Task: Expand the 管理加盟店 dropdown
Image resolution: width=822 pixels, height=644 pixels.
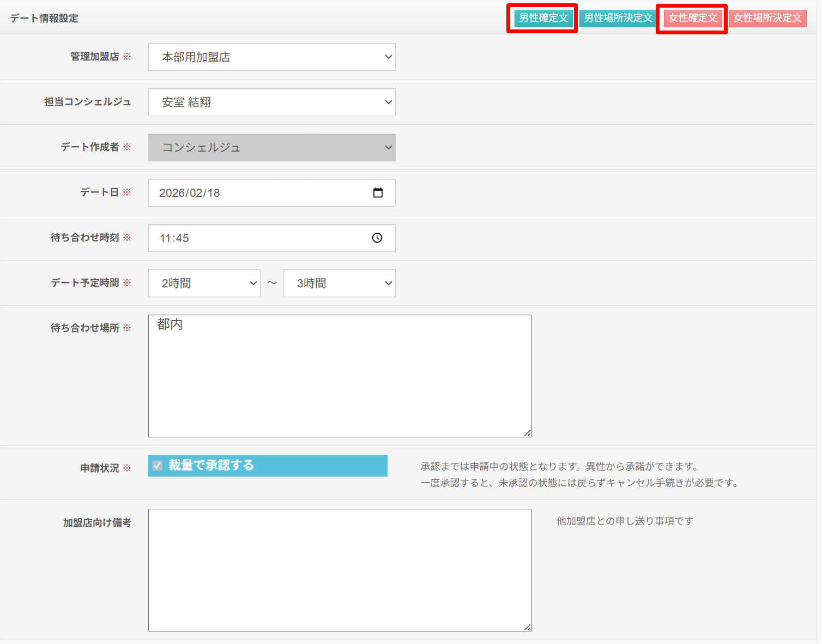Action: [x=271, y=57]
